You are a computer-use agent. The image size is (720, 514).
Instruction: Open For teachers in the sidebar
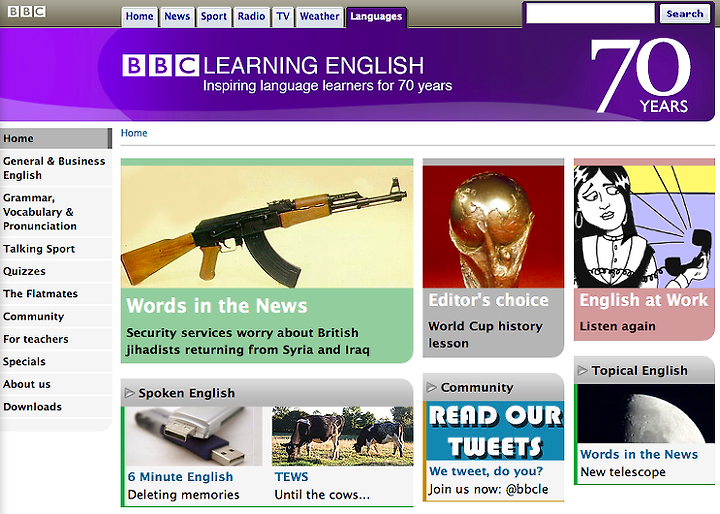(56, 339)
